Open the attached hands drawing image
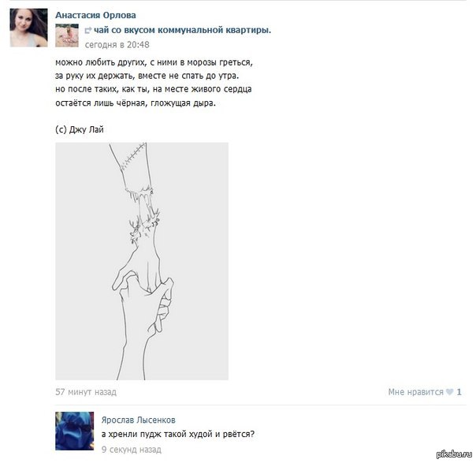 click(x=142, y=261)
